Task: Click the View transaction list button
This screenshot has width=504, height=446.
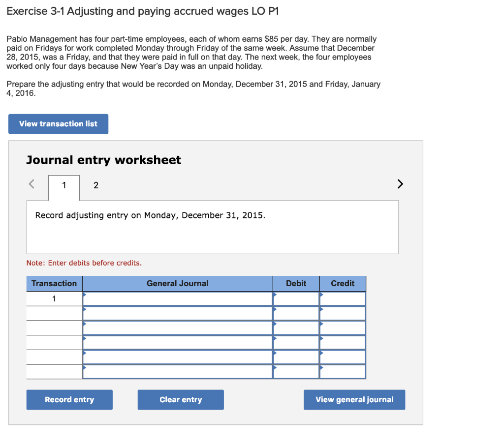Action: click(58, 124)
